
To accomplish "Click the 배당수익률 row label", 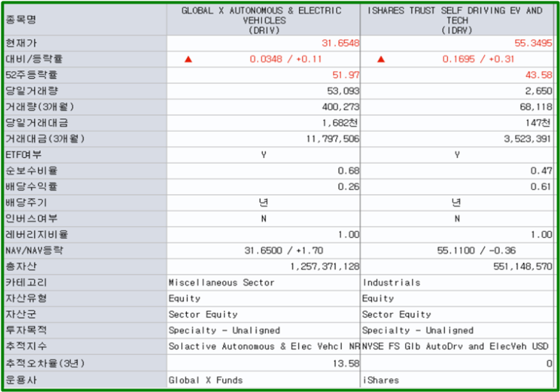I will [x=31, y=186].
